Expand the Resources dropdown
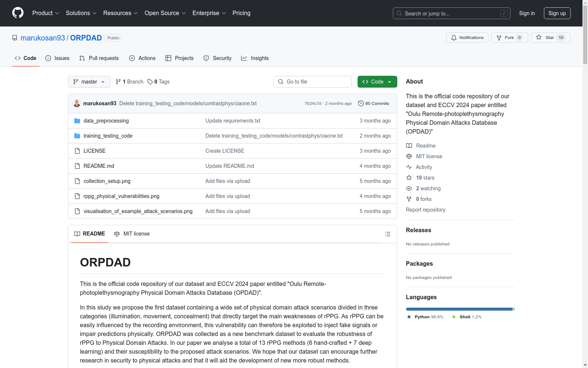The image size is (588, 368). 121,13
